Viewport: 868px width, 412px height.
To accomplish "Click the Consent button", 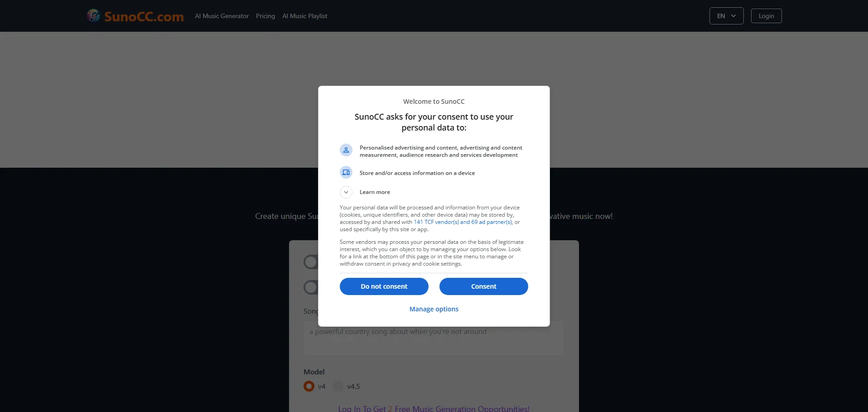I will pos(483,286).
